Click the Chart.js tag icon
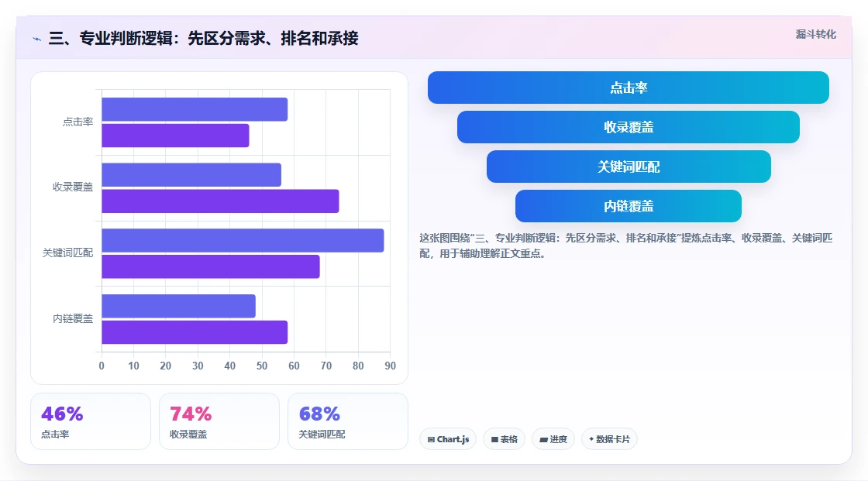The width and height of the screenshot is (868, 481). [x=431, y=439]
